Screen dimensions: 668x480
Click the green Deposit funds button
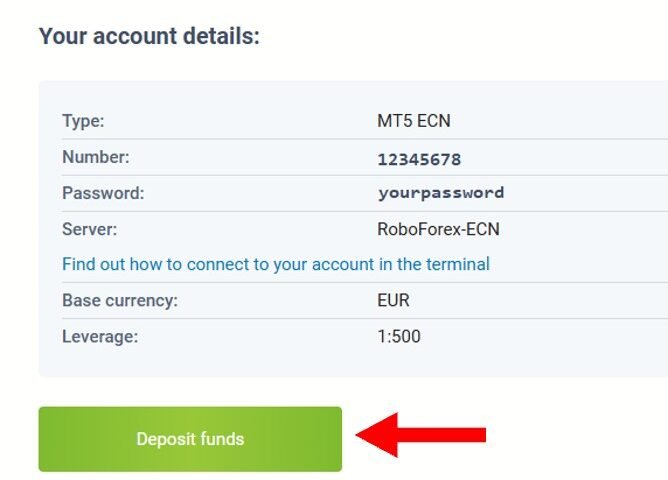pos(190,439)
